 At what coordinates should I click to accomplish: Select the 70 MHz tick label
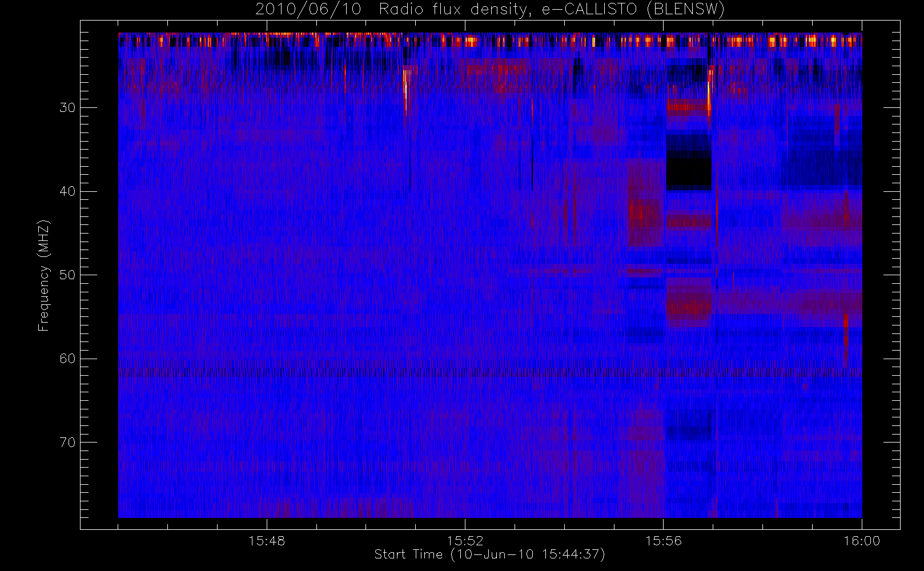point(67,443)
